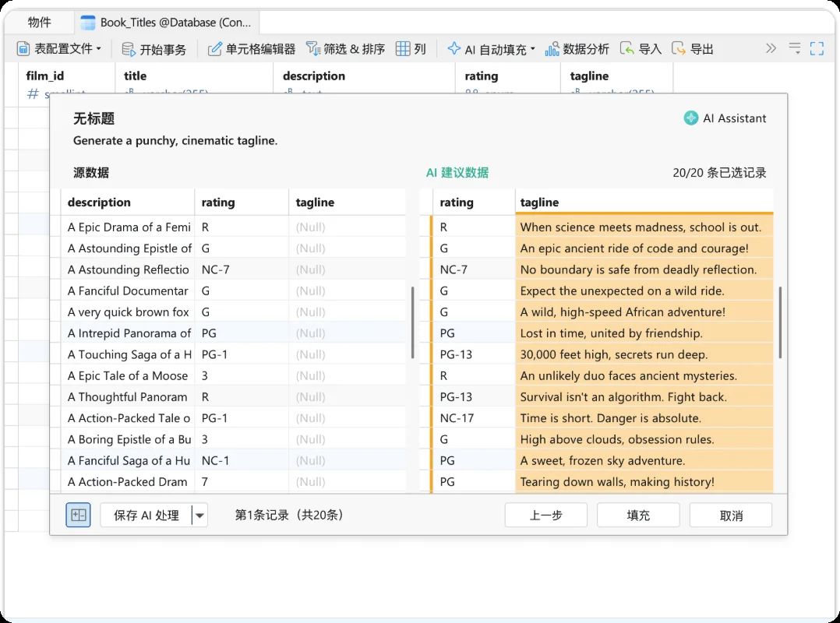Open 数据分析 data analysis tool
The height and width of the screenshot is (623, 840).
coord(577,49)
